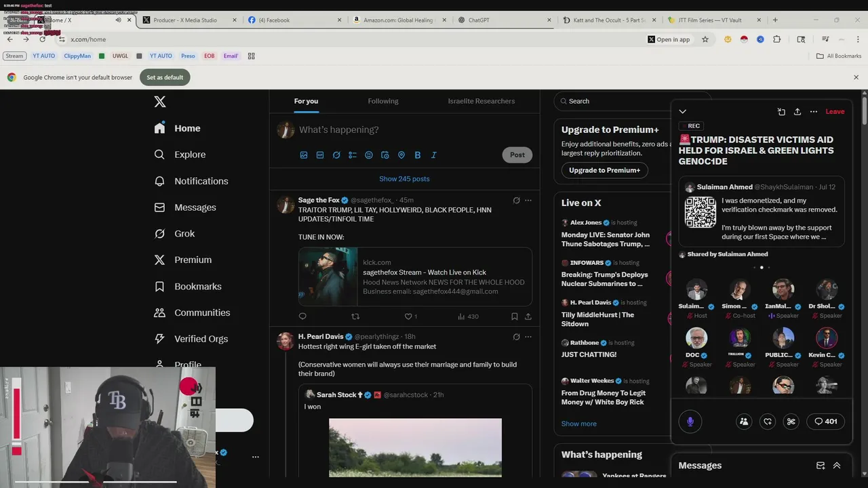This screenshot has width=868, height=488.
Task: Open Communities in the sidebar
Action: point(192,312)
